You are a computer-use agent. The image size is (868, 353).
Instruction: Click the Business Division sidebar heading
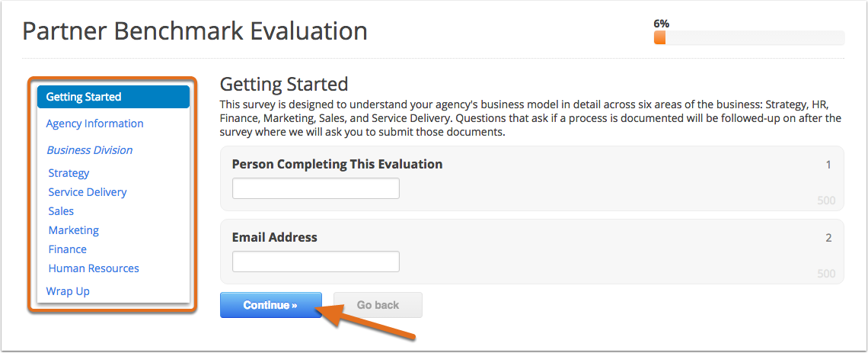click(x=90, y=150)
